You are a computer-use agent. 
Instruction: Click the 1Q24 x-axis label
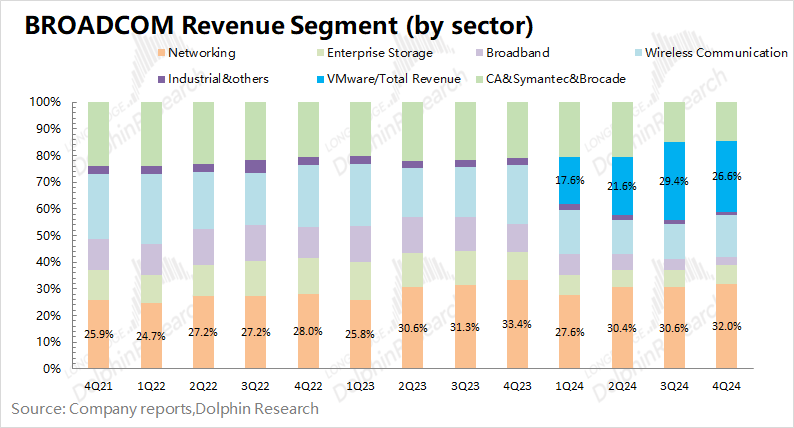(x=570, y=386)
